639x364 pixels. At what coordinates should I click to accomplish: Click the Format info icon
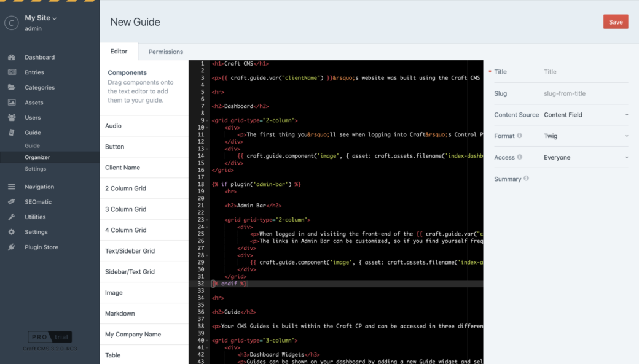click(x=519, y=136)
